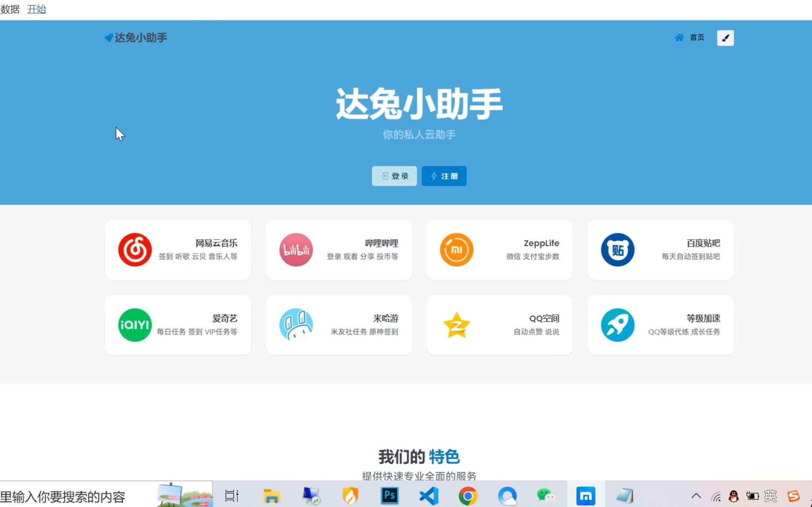Click the 我们的 特色 heading
Image resolution: width=812 pixels, height=507 pixels.
click(419, 457)
